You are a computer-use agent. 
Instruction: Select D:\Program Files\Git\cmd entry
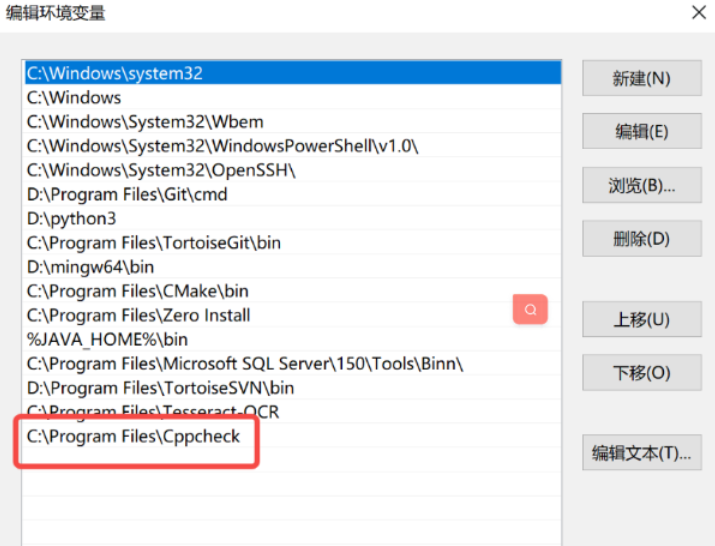click(x=293, y=194)
